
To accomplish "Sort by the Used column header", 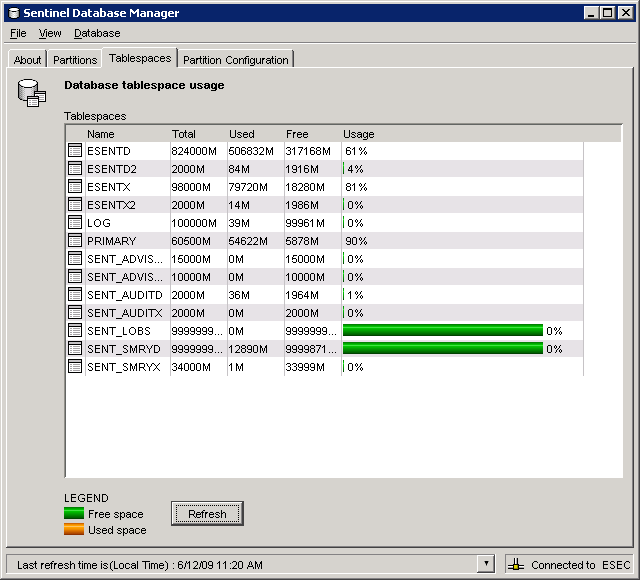I will (242, 134).
